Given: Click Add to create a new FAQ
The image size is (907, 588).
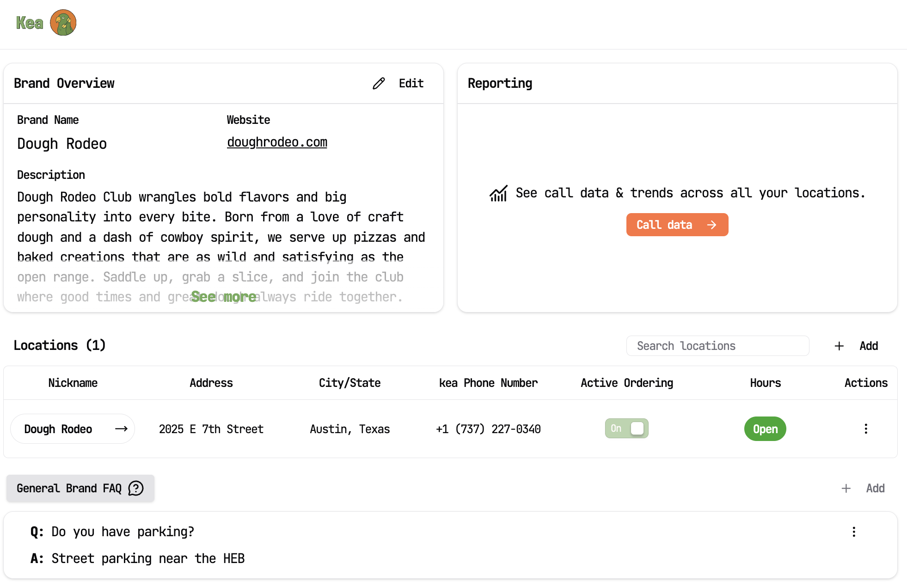Looking at the screenshot, I should tap(875, 488).
